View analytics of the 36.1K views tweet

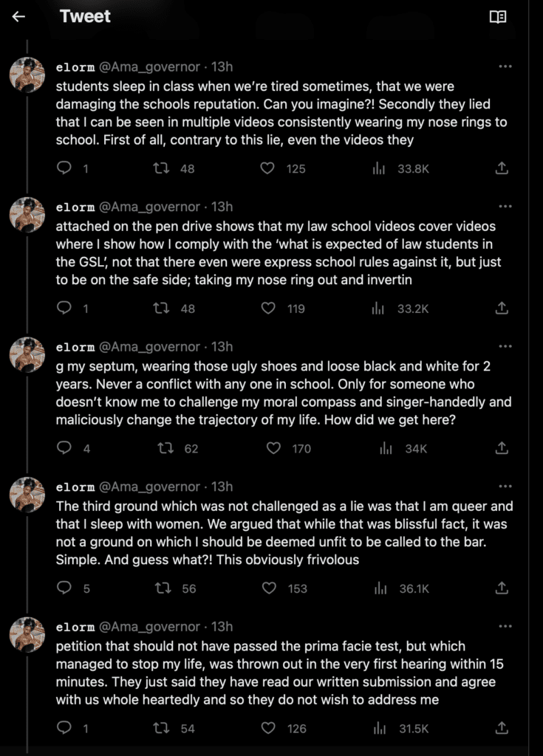(x=379, y=588)
